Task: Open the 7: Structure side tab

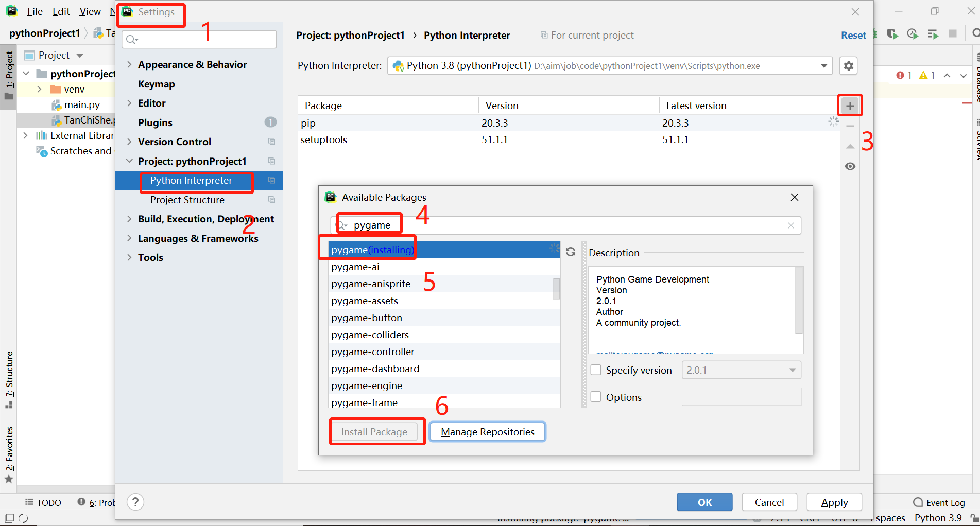Action: pyautogui.click(x=9, y=379)
